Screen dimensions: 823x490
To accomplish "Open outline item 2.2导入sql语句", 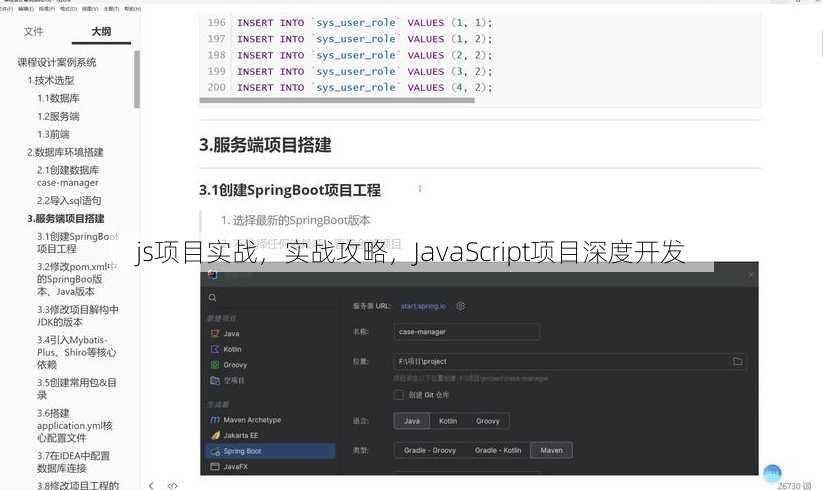I will click(69, 200).
